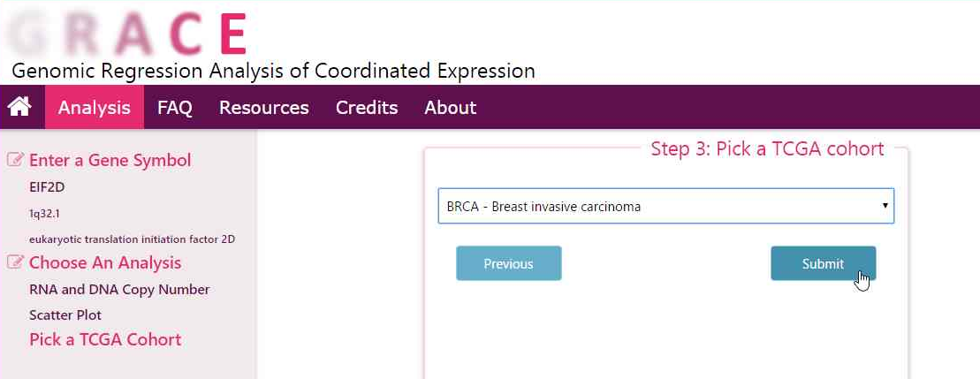Click edit icon beside Enter a Gene Symbol

coord(15,160)
